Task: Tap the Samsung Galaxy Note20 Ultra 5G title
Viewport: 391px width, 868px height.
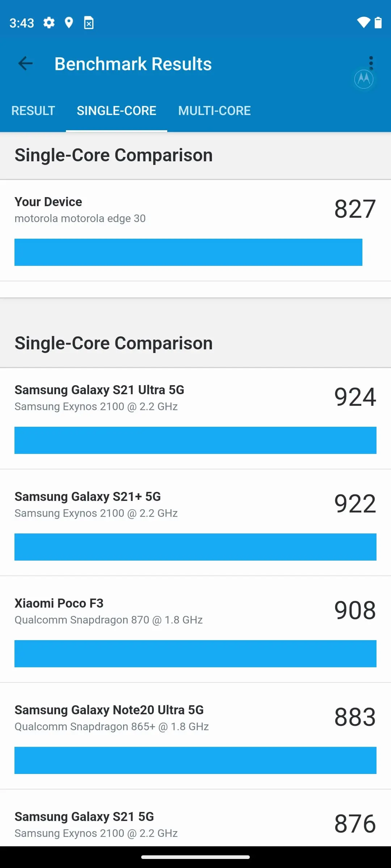Action: click(x=109, y=710)
